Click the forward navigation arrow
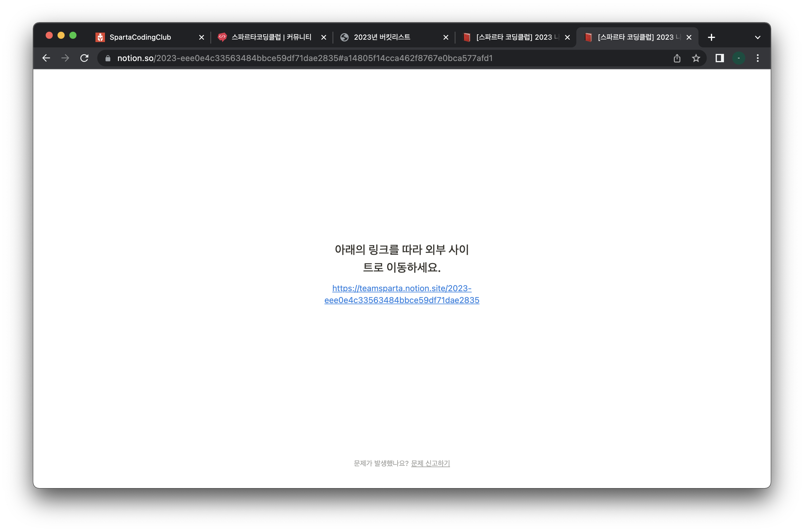Image resolution: width=804 pixels, height=532 pixels. [x=65, y=58]
